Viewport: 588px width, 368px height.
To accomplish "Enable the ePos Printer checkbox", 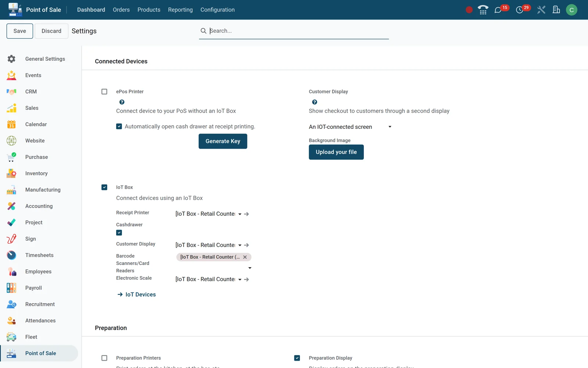I will (x=104, y=92).
